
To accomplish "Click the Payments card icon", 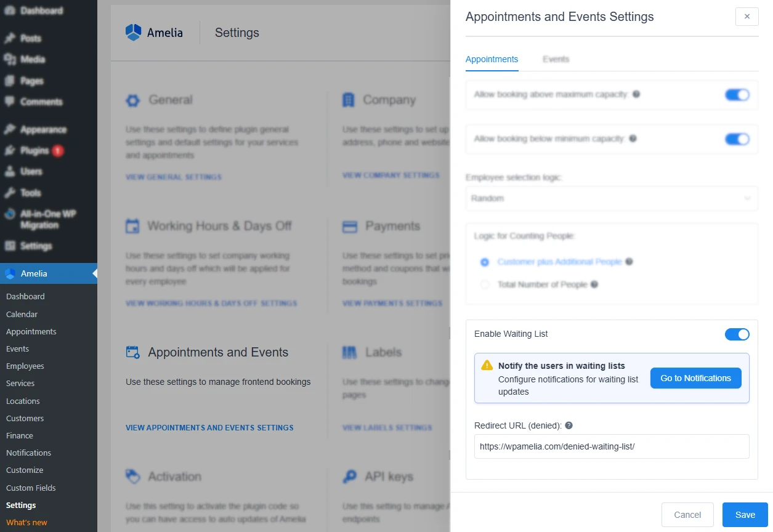I will [348, 226].
